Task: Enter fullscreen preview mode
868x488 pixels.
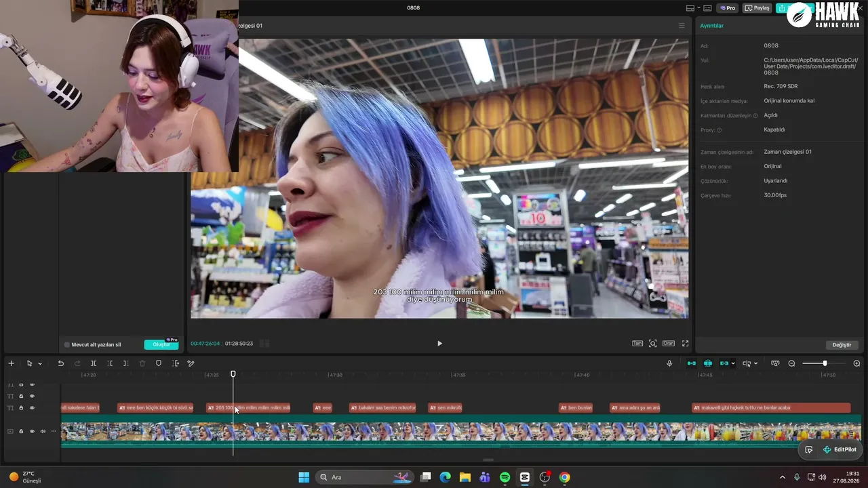Action: 685,344
